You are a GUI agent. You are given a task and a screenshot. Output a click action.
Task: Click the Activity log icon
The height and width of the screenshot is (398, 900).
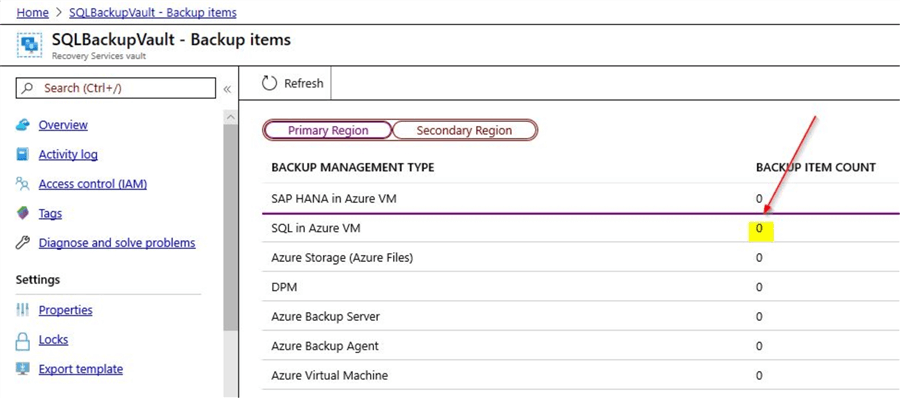tap(22, 155)
